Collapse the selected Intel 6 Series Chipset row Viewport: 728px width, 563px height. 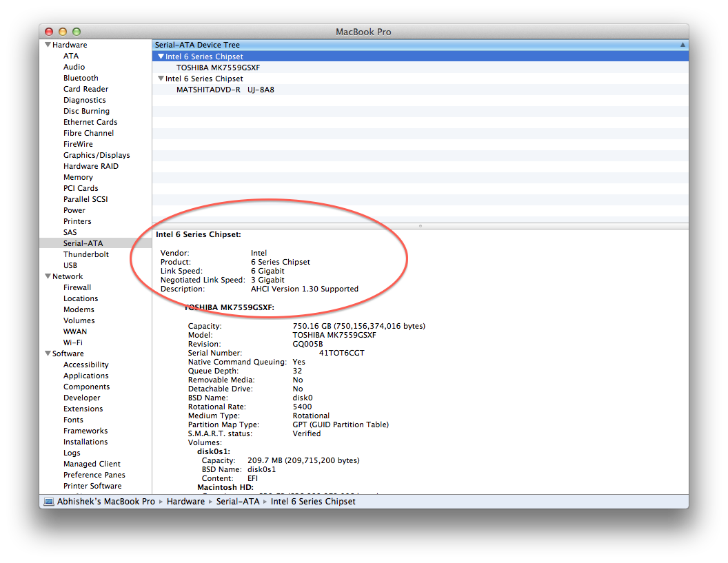click(x=161, y=56)
